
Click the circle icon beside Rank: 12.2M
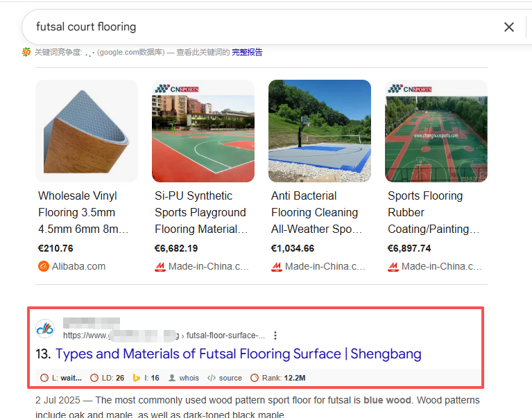pos(255,378)
